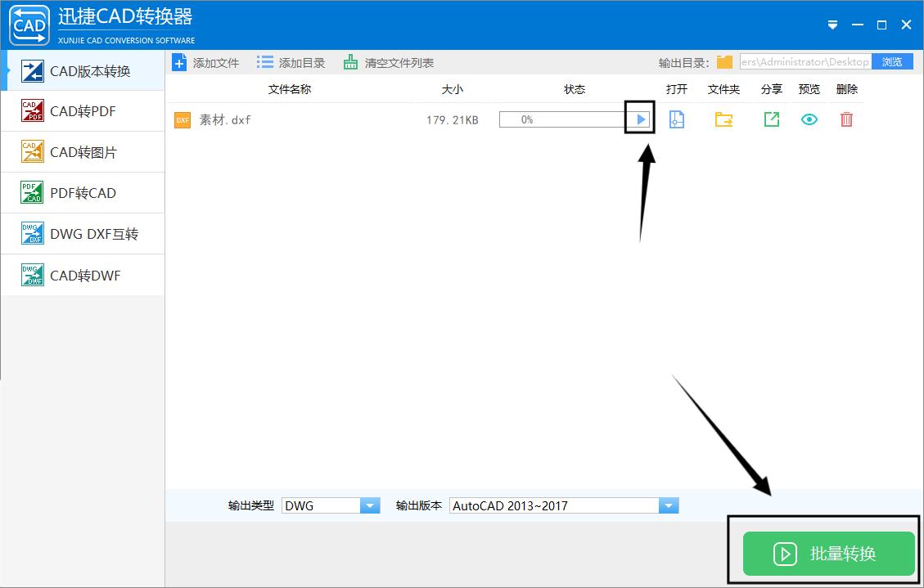Image resolution: width=924 pixels, height=588 pixels.
Task: Open the 输出版本 AutoCAD version dropdown
Action: tap(669, 505)
